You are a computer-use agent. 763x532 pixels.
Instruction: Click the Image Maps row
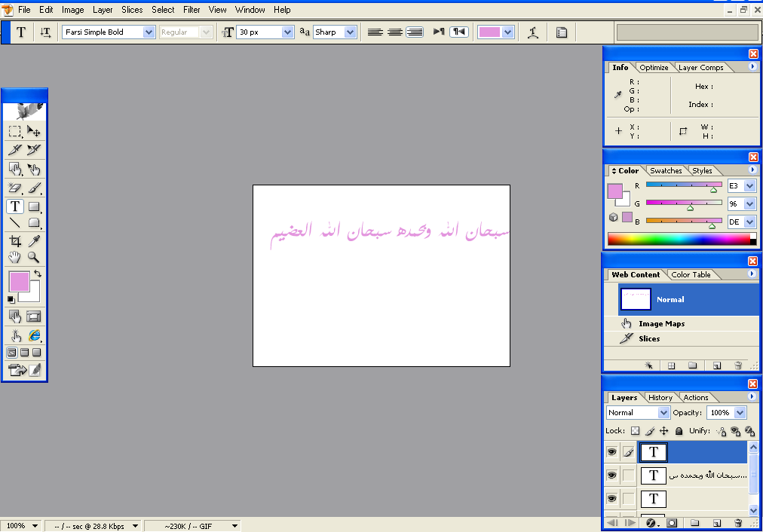(660, 324)
